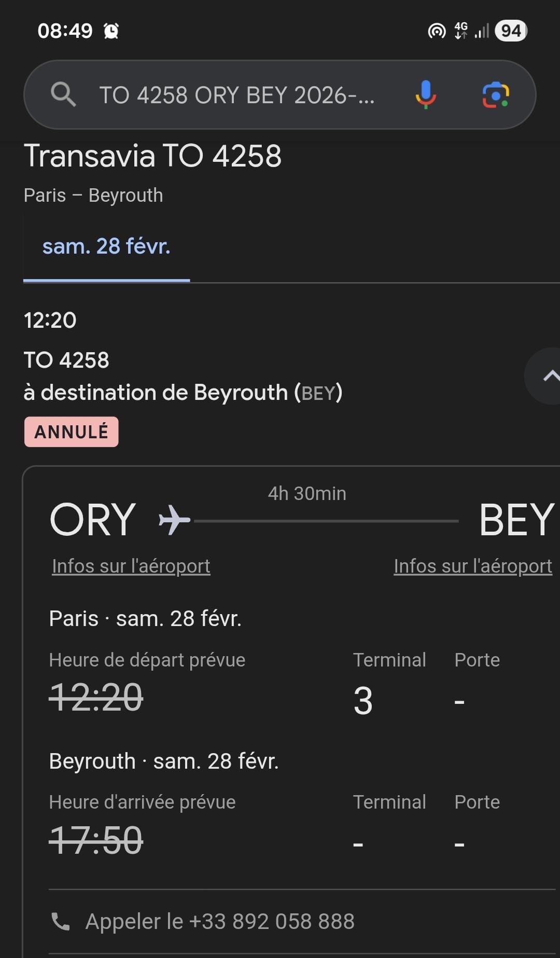Tap the alarm clock status icon
560x958 pixels.
click(111, 31)
